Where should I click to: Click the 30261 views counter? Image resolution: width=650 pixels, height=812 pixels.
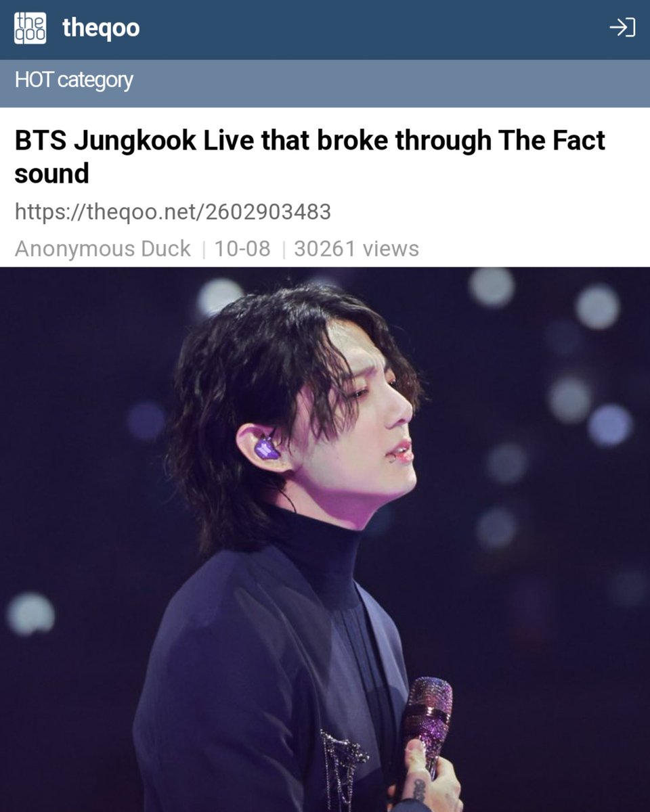point(357,248)
